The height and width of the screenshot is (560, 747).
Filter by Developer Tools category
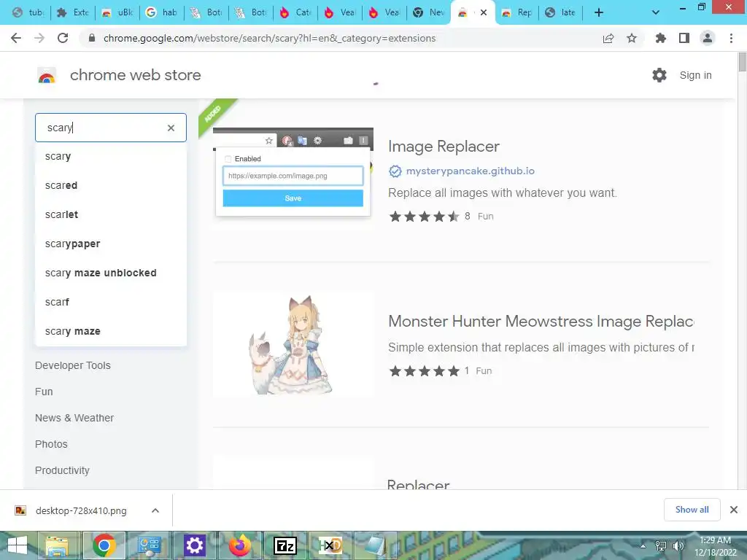tap(72, 365)
